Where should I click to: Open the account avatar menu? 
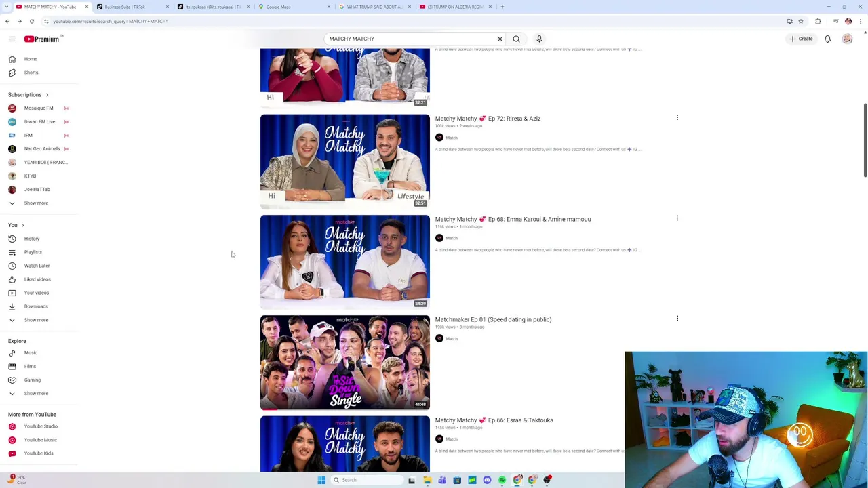[847, 39]
